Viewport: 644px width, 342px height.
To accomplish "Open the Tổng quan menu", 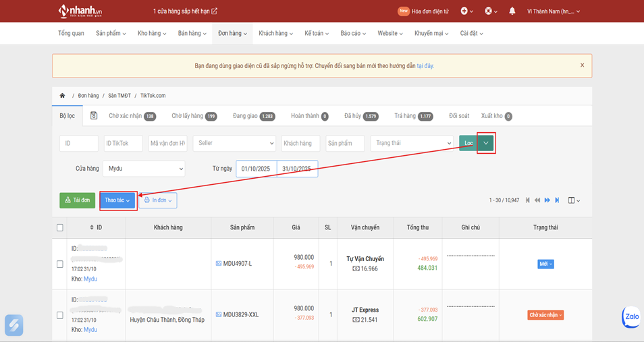I will [x=71, y=33].
